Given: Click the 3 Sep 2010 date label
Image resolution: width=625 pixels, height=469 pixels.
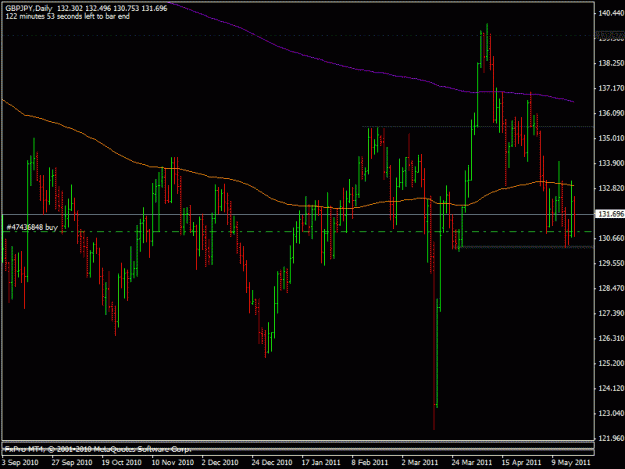Looking at the screenshot, I should point(20,462).
